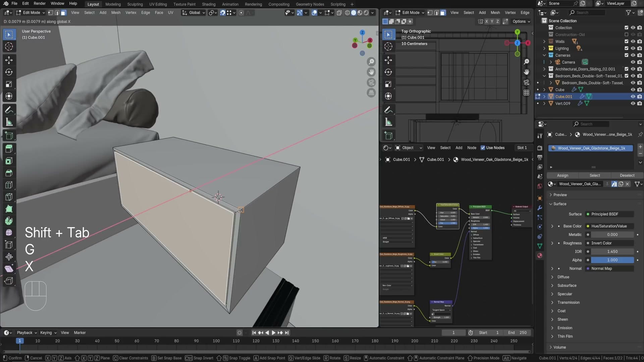Select the Transform tool in left viewport
Screen dimensions: 644x362
tap(9, 96)
